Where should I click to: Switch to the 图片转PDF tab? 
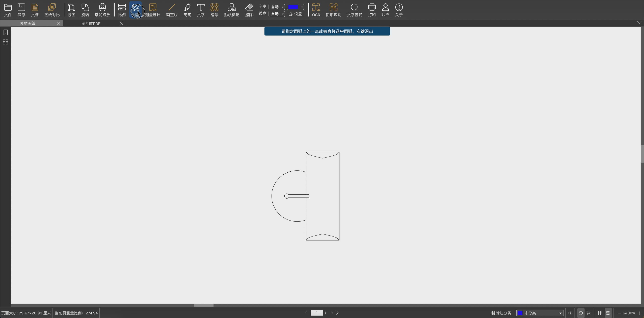91,23
